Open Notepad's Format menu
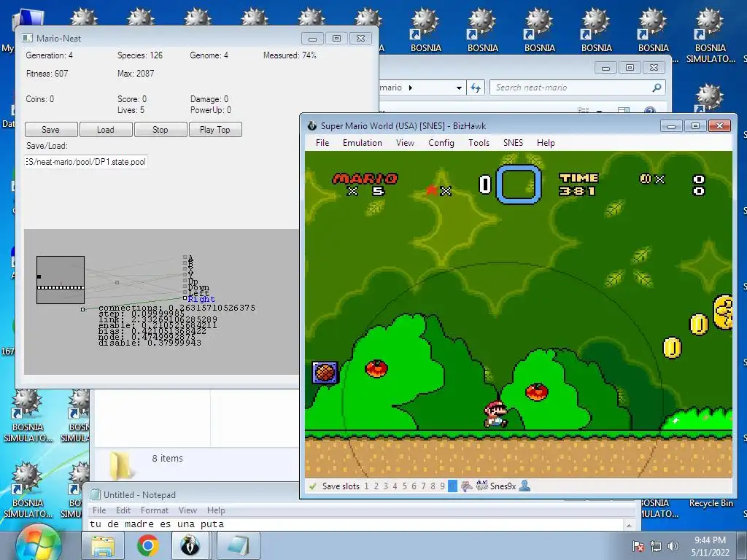 tap(155, 510)
